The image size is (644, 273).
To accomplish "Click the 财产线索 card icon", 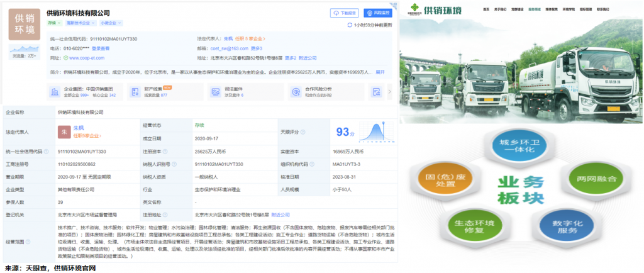I will (135, 92).
